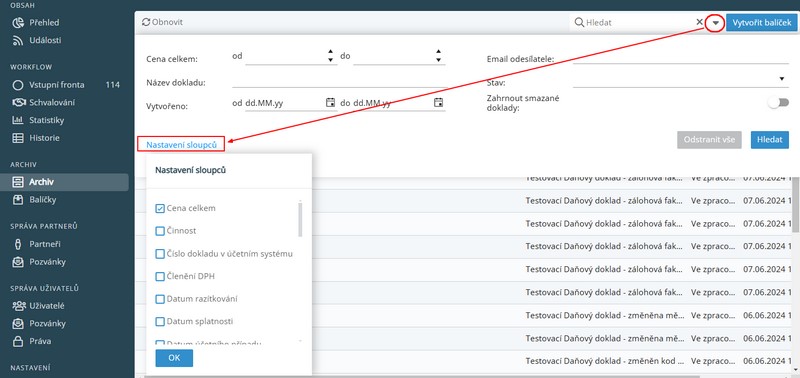Click the Přehled pie chart icon
The height and width of the screenshot is (378, 800).
click(x=18, y=22)
